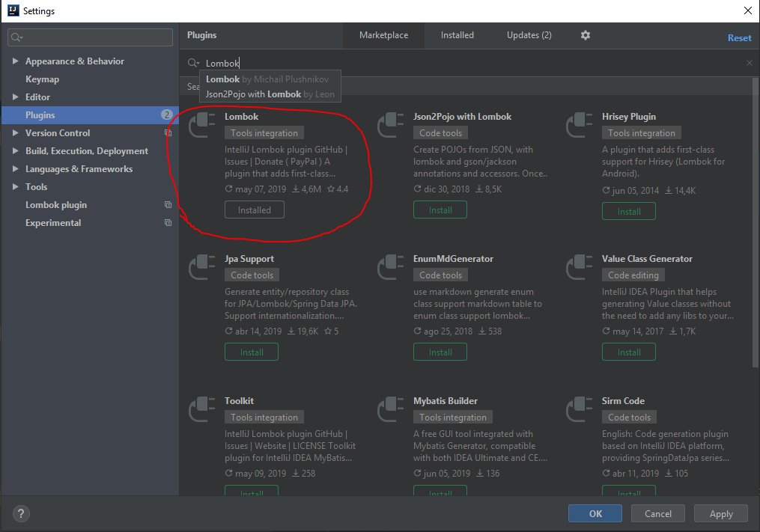Switch to the Installed tab
The image size is (760, 532).
[457, 35]
